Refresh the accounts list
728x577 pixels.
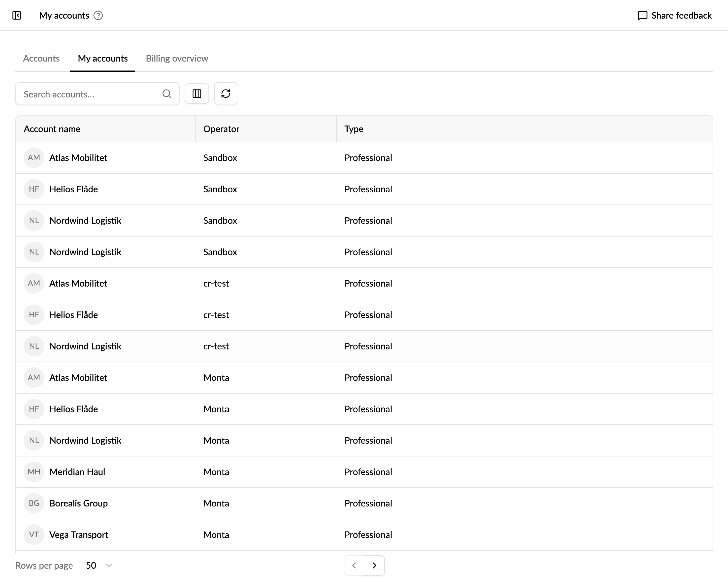[x=226, y=94]
